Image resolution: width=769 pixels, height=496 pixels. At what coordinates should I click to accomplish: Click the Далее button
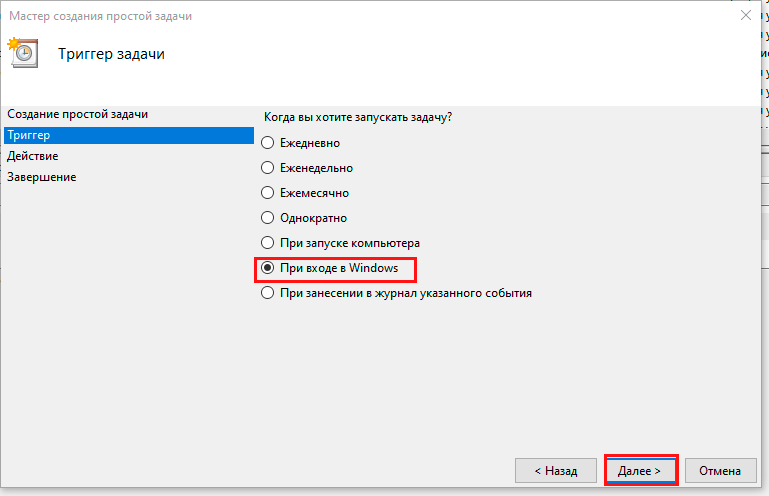[x=641, y=470]
